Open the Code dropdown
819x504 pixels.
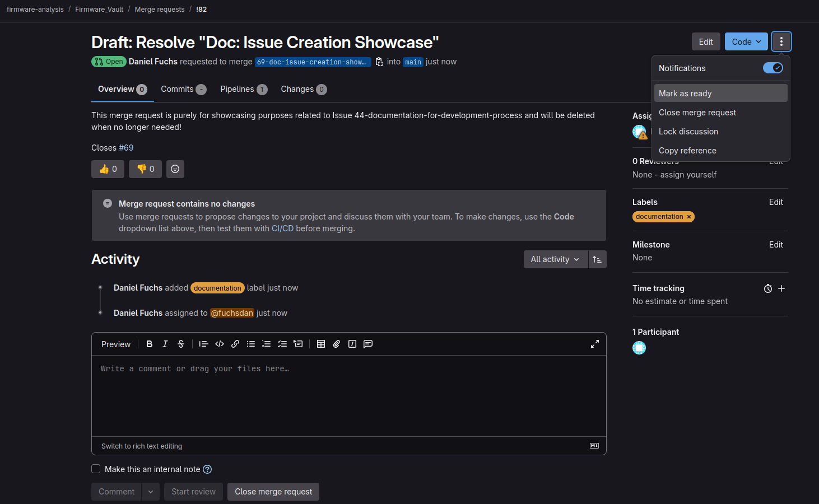[x=746, y=41]
